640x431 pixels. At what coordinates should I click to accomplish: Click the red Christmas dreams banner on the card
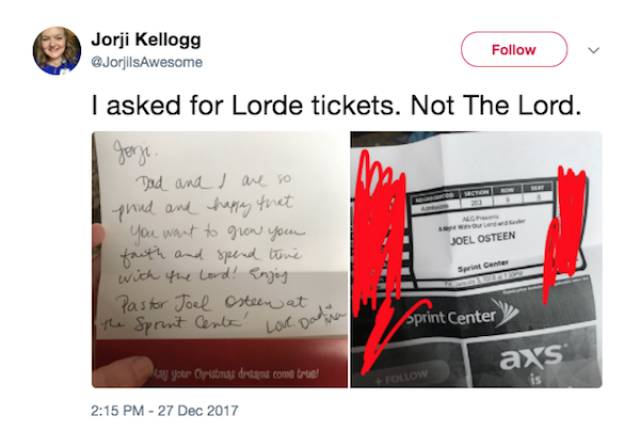point(220,363)
